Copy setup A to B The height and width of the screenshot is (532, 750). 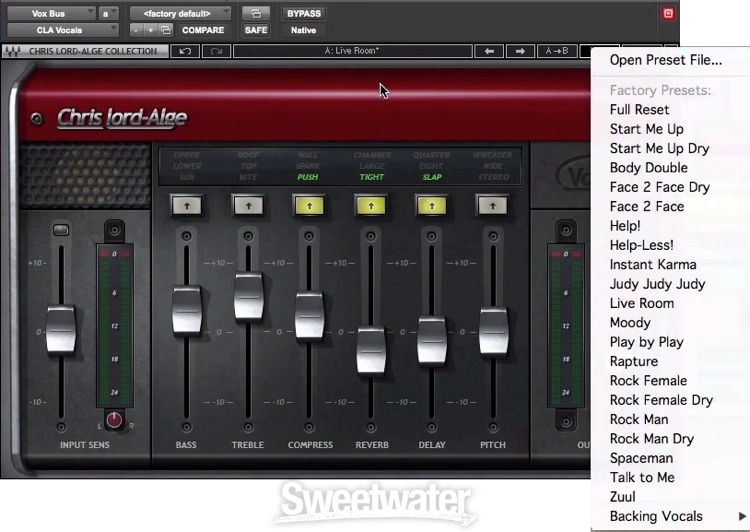point(557,51)
